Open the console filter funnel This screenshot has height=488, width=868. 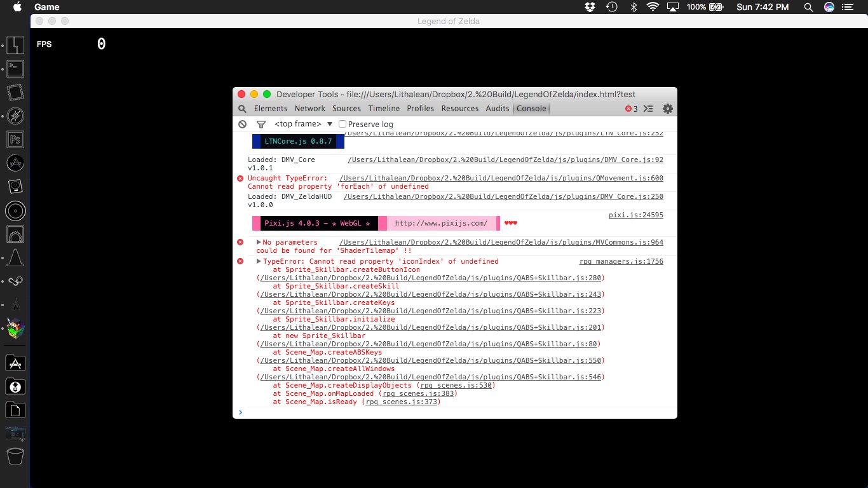(x=261, y=124)
